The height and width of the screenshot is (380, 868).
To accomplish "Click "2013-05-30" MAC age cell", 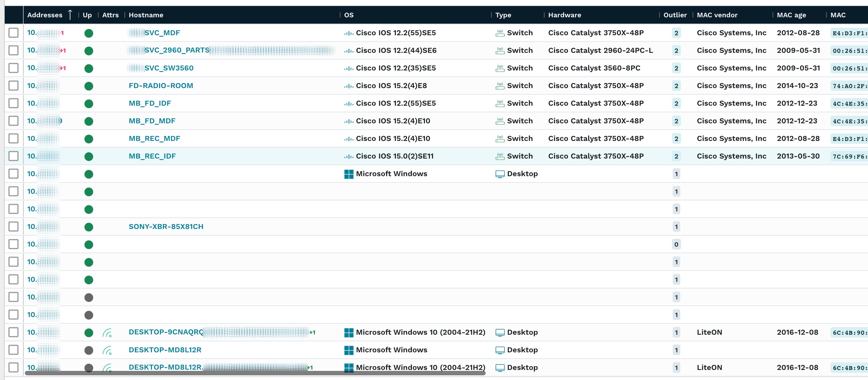I will [x=798, y=156].
